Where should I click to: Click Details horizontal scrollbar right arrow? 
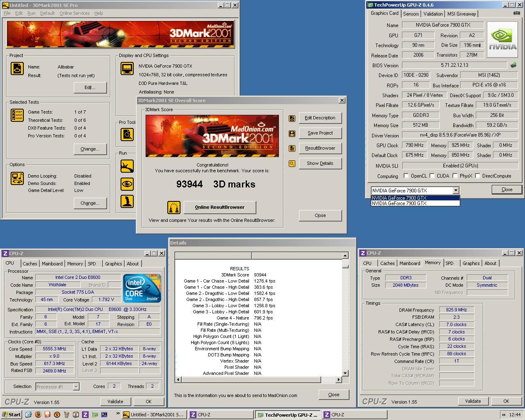(338, 379)
